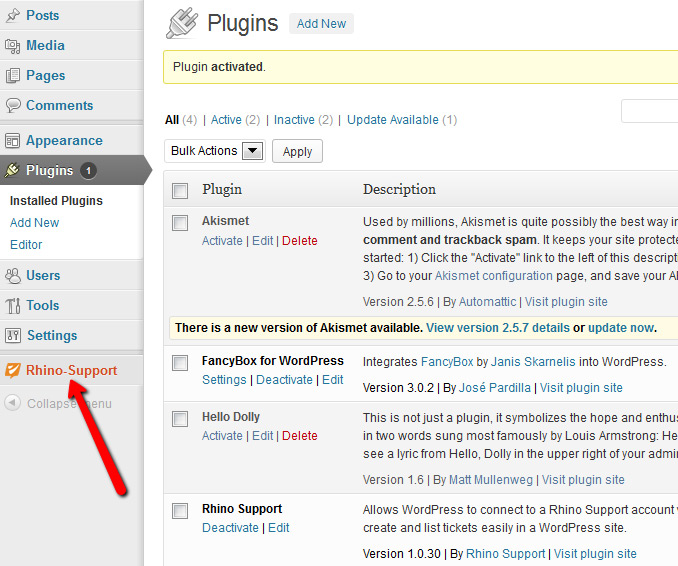Click the plugin update count badge

point(88,170)
